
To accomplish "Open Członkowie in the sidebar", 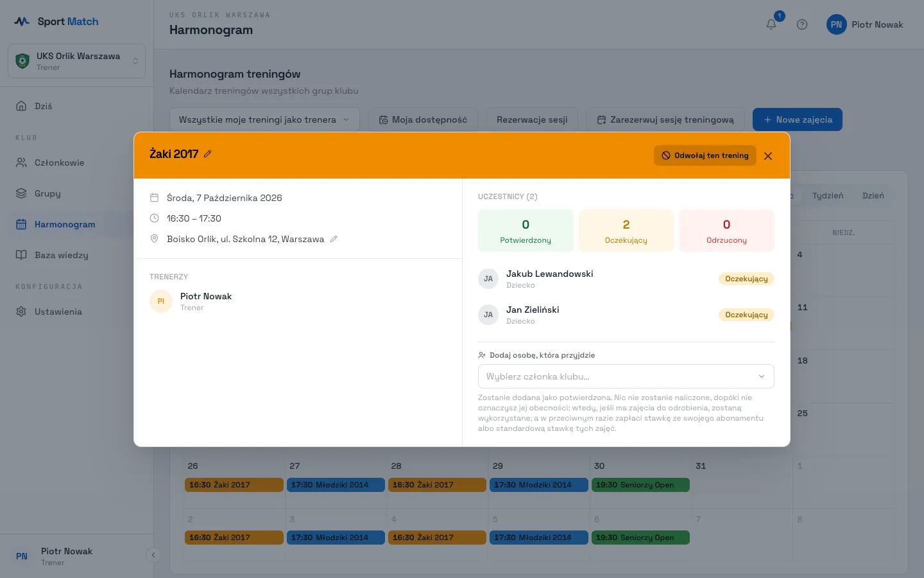I will coord(77,162).
